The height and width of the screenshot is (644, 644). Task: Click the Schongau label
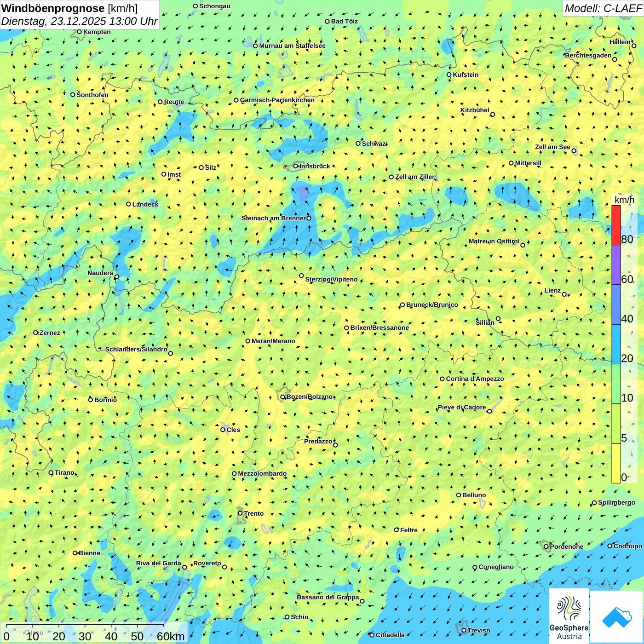[x=215, y=6]
